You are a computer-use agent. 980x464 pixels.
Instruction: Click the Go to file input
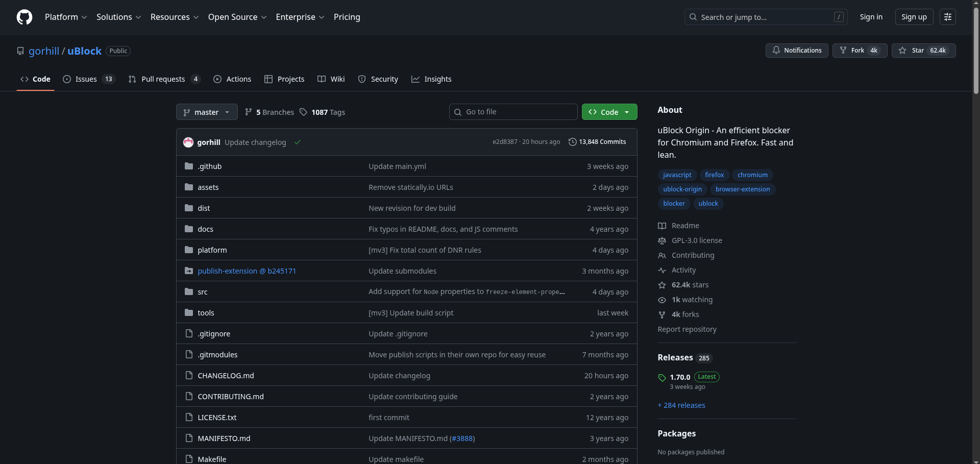point(513,112)
